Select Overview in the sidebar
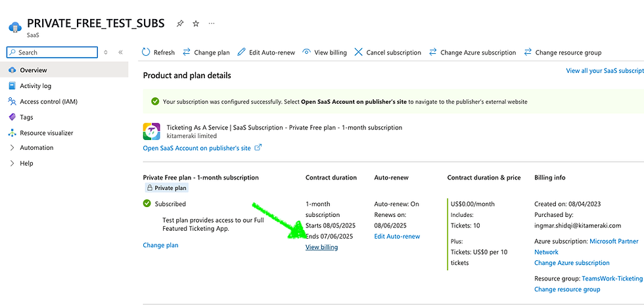 point(64,70)
